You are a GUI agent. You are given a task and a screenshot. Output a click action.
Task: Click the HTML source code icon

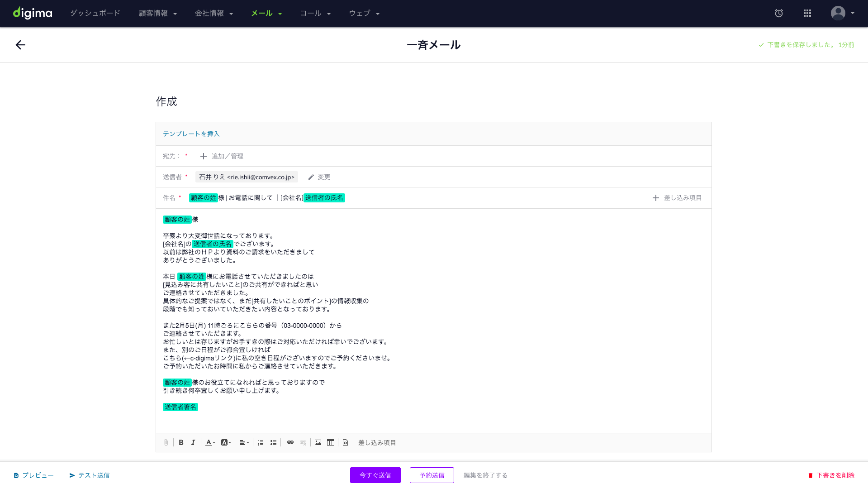(346, 442)
